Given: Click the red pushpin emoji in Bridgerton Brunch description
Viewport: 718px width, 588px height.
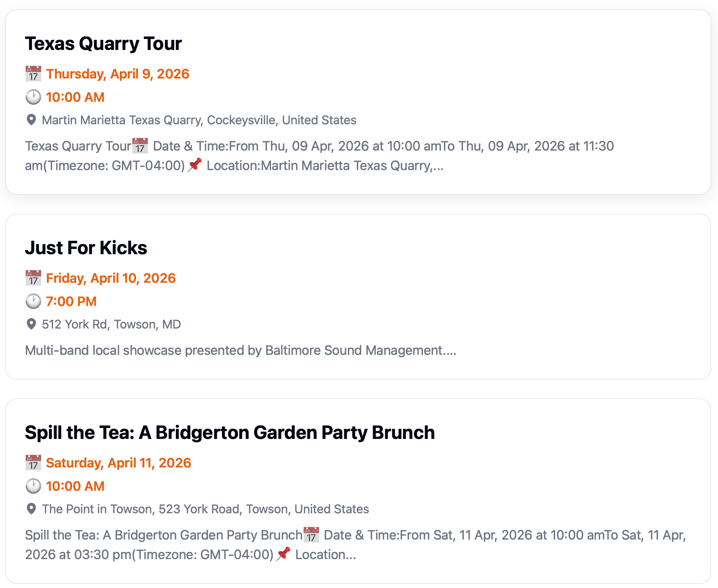Looking at the screenshot, I should point(284,554).
